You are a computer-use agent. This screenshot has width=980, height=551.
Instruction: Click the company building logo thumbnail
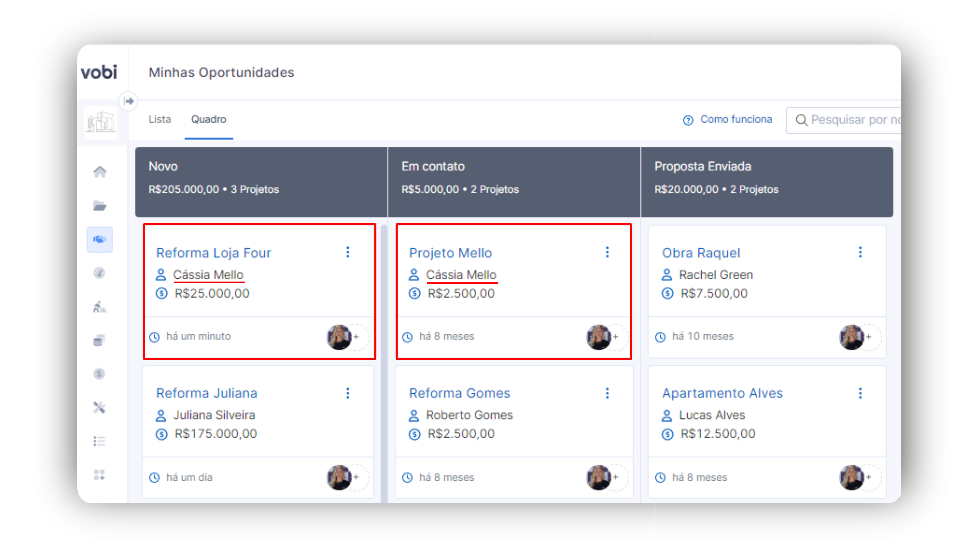(x=101, y=122)
